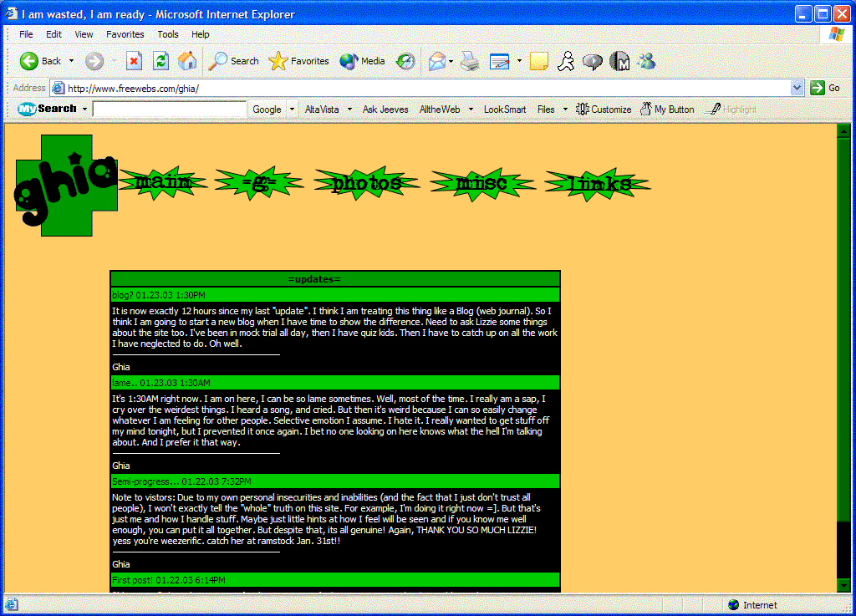Expand the AltaVista dropdown arrow
The image size is (856, 616).
coord(349,109)
